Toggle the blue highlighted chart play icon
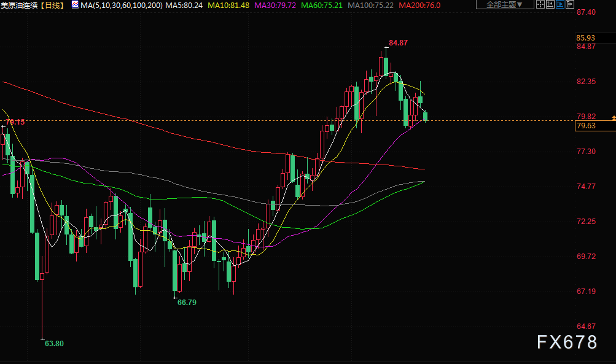616x364 pixels. pyautogui.click(x=560, y=5)
